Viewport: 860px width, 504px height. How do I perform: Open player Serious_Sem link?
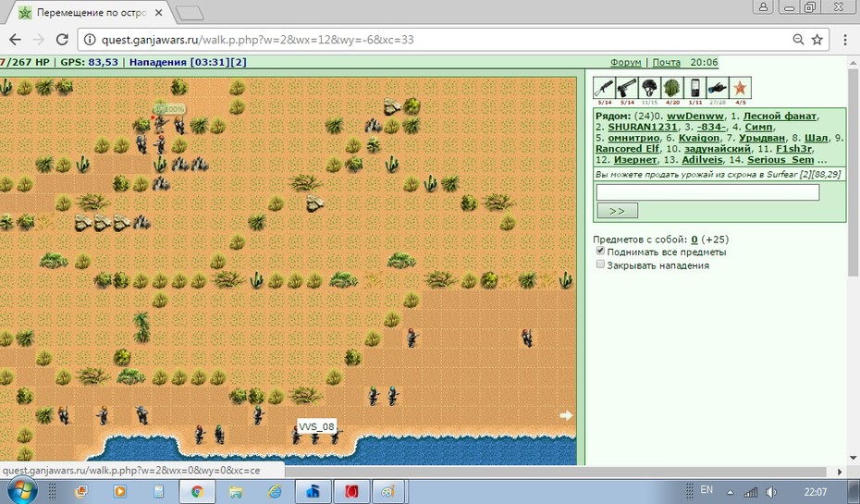[x=780, y=160]
